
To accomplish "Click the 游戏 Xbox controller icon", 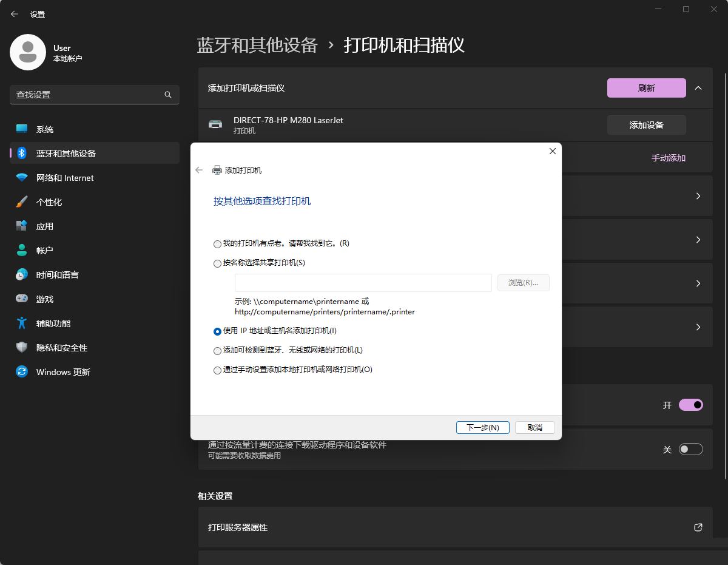I will click(22, 299).
